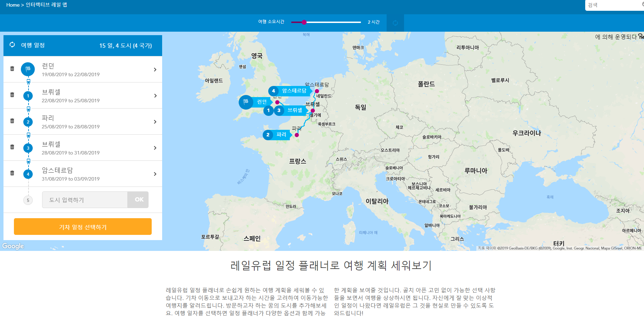
Task: Click the purple Paris station dot on the map
Action: point(297,135)
